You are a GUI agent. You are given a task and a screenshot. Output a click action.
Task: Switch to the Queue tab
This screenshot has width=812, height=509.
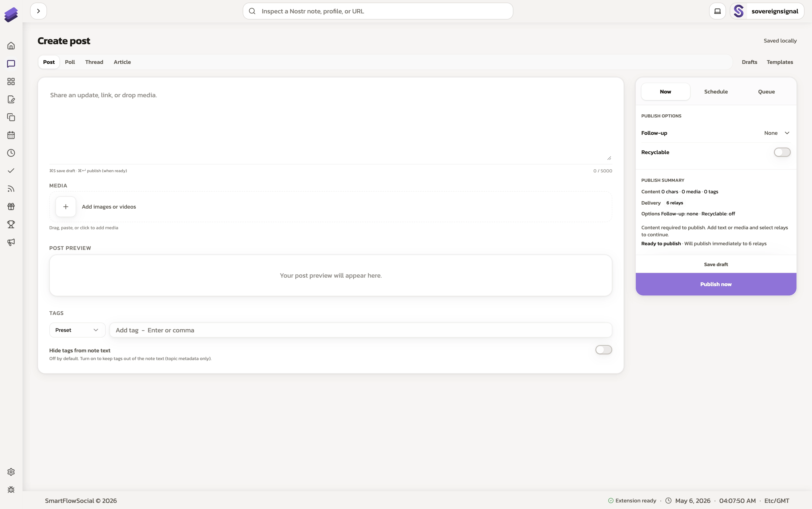[767, 92]
